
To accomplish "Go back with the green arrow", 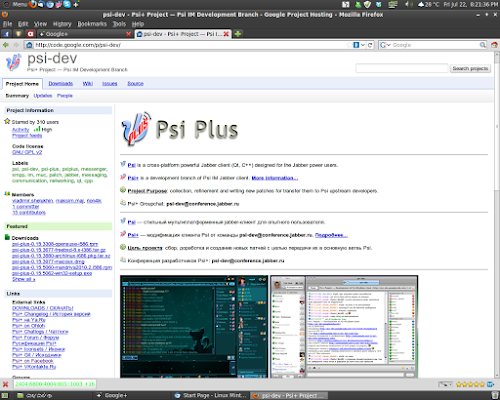I will point(6,45).
